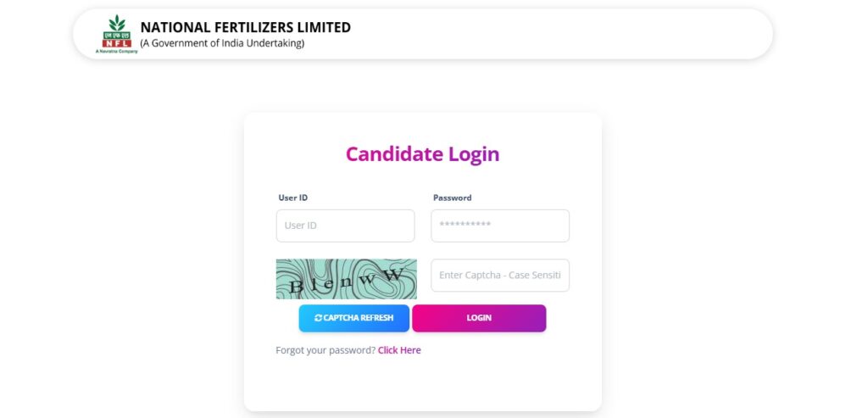Click the refresh icon inside Captcha Refresh
Screen dimensions: 868x418
(318, 318)
